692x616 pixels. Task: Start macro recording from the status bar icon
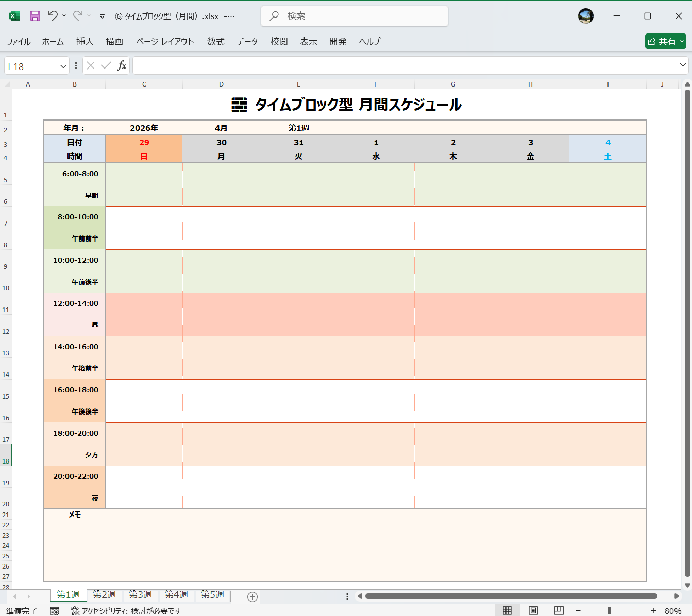55,610
